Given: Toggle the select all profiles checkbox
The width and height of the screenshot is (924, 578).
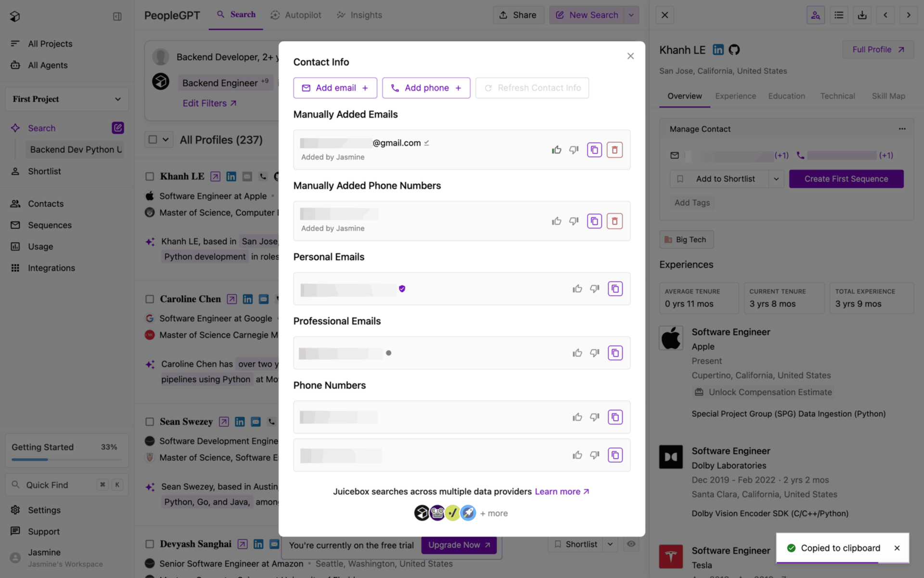Looking at the screenshot, I should coord(153,140).
